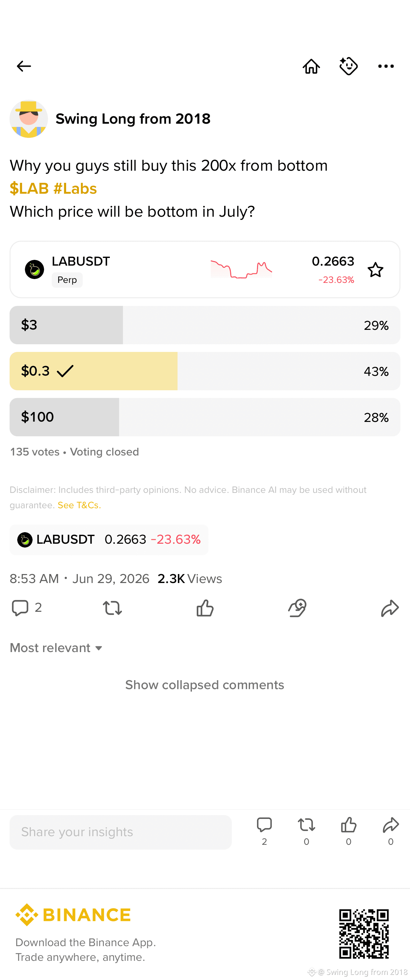The height and width of the screenshot is (980, 410).
Task: Open the LABUSDT 0.2663 price chip
Action: pos(109,540)
